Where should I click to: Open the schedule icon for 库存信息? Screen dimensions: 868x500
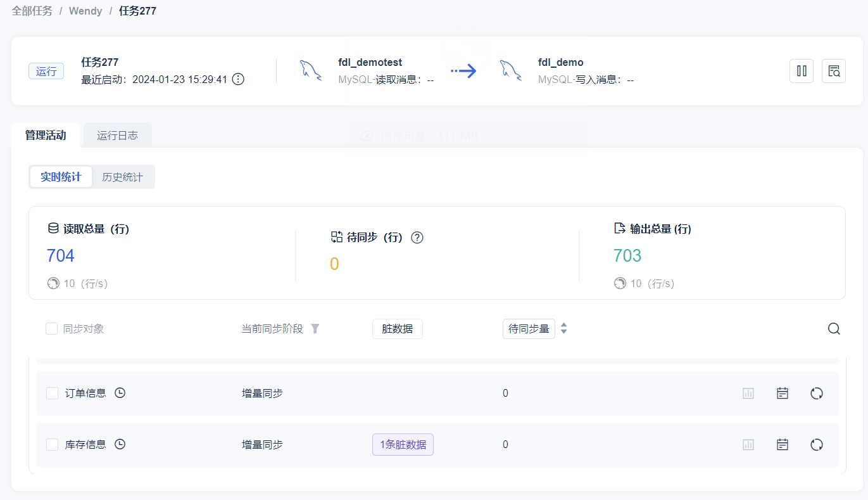click(x=783, y=445)
